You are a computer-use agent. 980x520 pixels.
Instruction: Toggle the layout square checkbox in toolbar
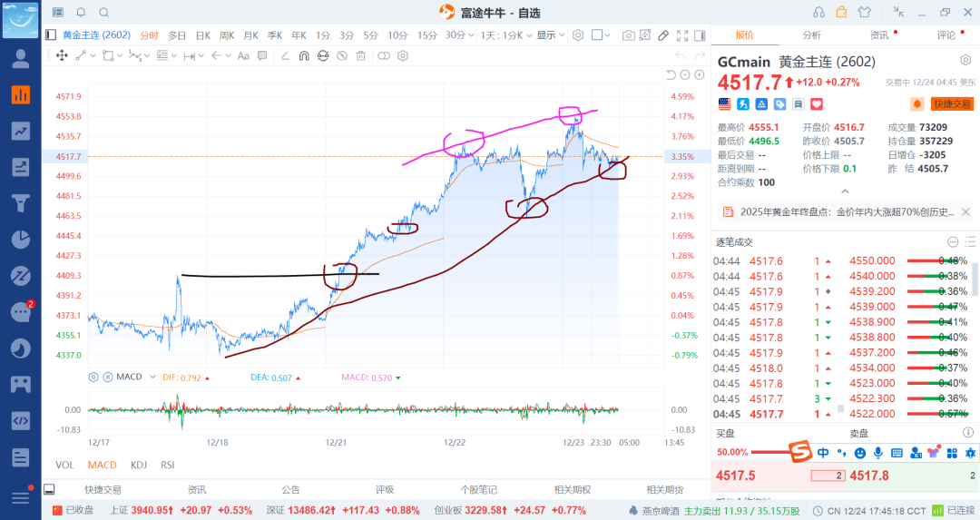(x=597, y=35)
